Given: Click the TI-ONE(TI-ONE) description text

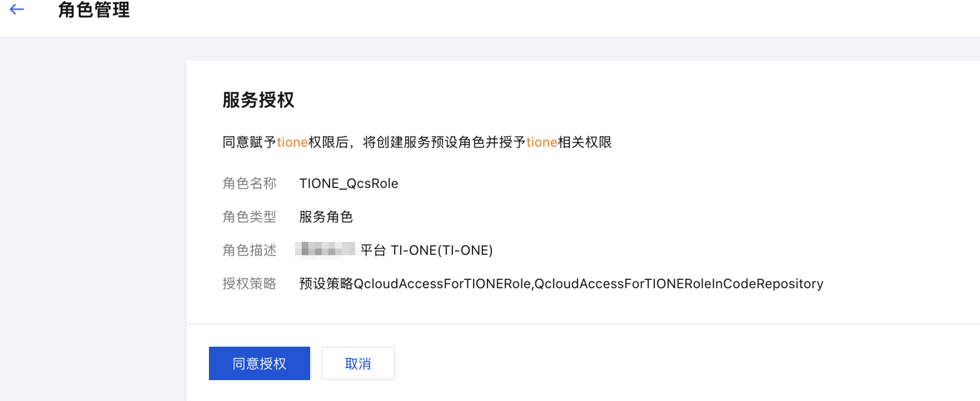Looking at the screenshot, I should [x=442, y=250].
